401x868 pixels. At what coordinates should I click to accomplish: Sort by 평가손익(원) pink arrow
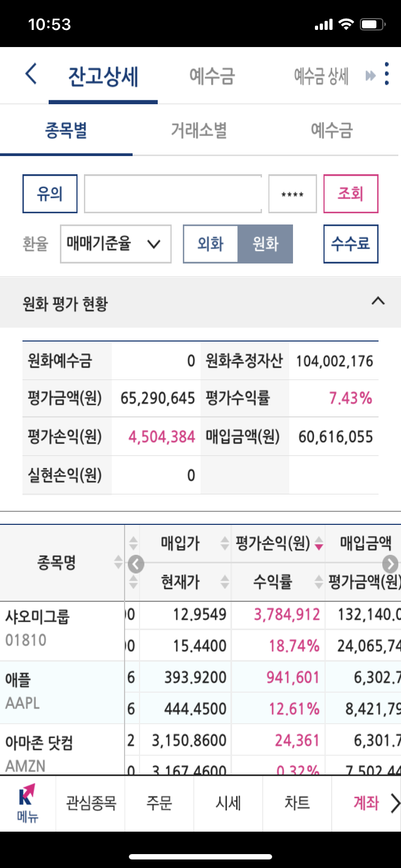point(319,545)
